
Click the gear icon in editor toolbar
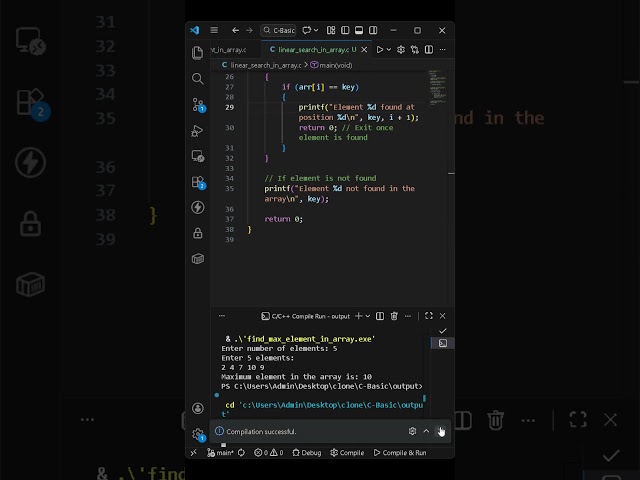click(401, 50)
